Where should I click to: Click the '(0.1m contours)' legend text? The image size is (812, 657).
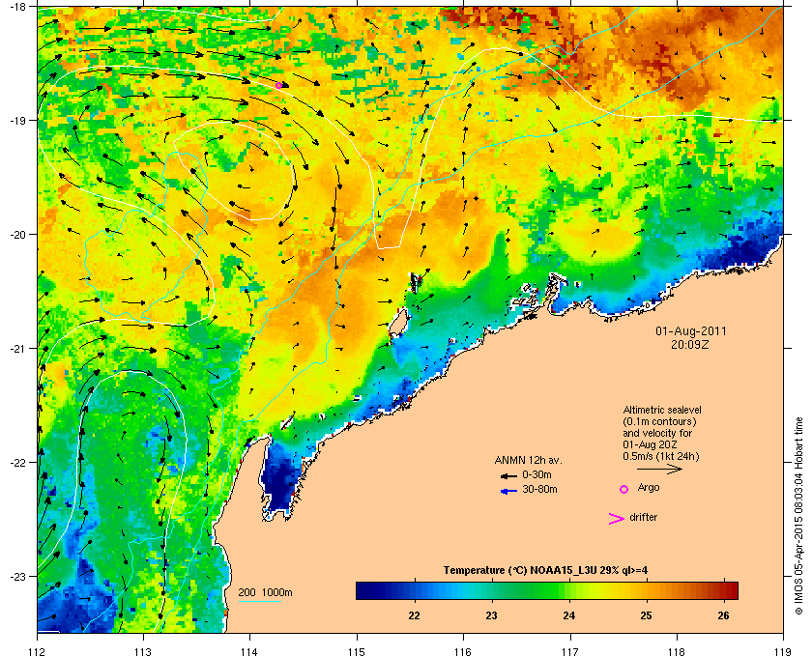point(659,421)
